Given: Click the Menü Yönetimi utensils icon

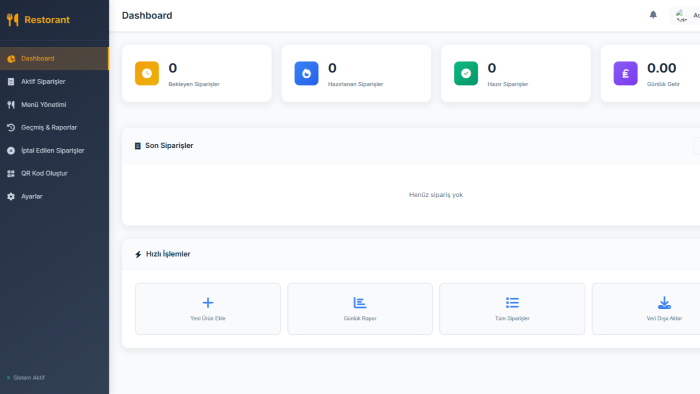Looking at the screenshot, I should (x=11, y=104).
